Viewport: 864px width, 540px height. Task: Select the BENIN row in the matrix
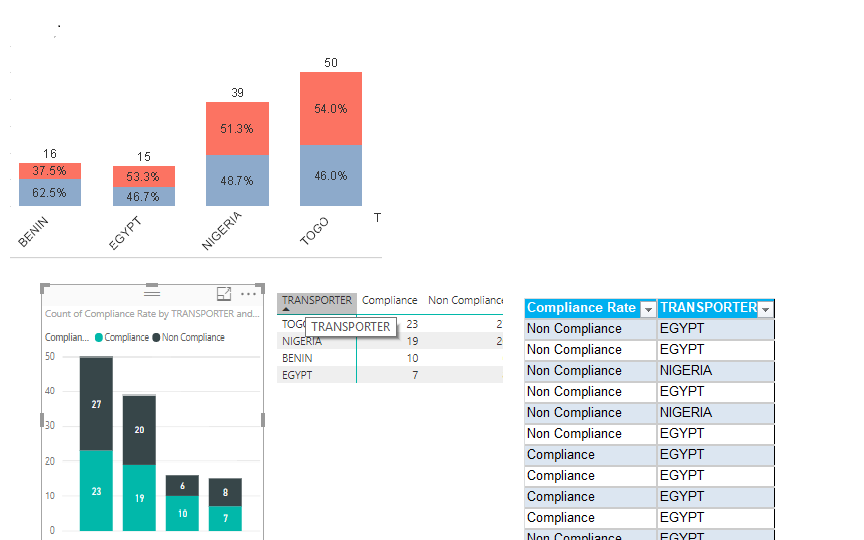[x=390, y=358]
